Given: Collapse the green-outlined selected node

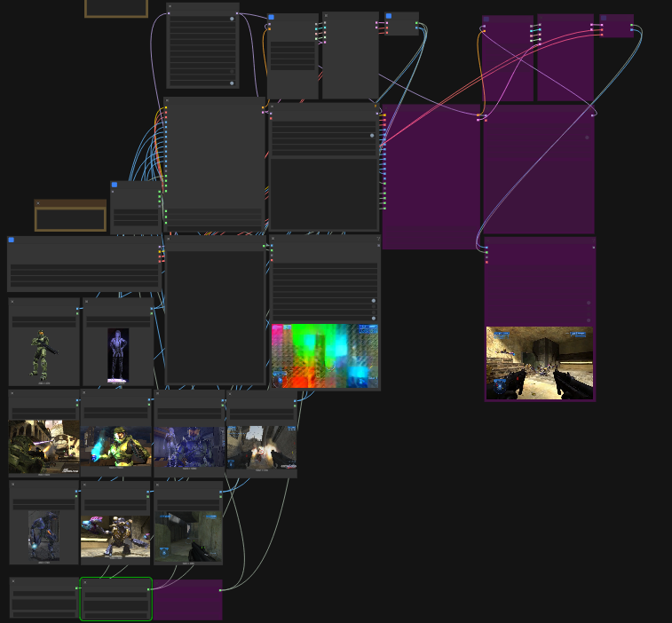Looking at the screenshot, I should [85, 582].
